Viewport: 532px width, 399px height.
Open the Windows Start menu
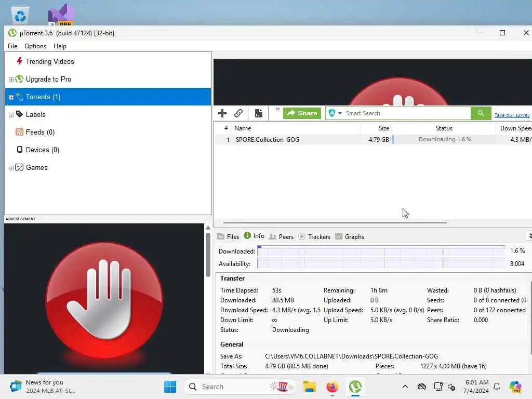pos(170,387)
